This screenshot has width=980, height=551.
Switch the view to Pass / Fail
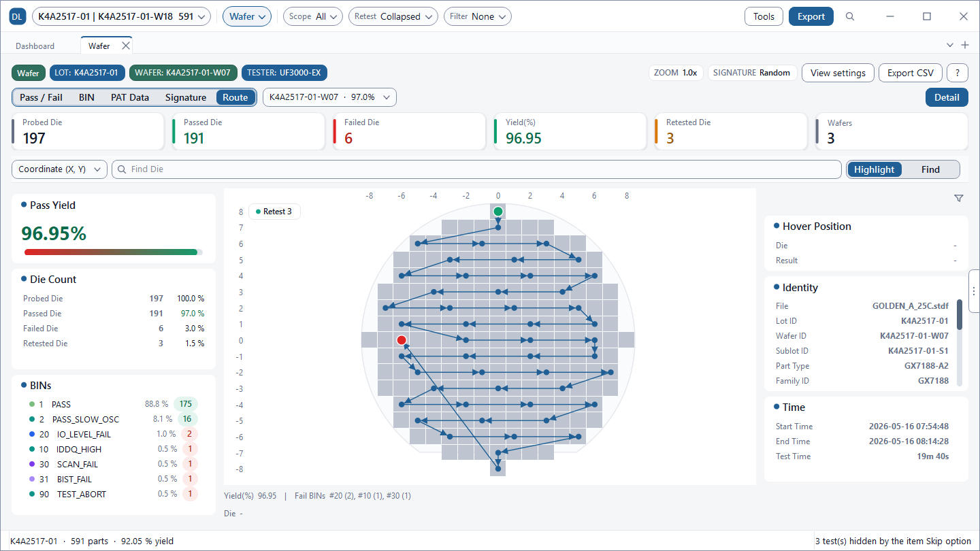pyautogui.click(x=41, y=97)
